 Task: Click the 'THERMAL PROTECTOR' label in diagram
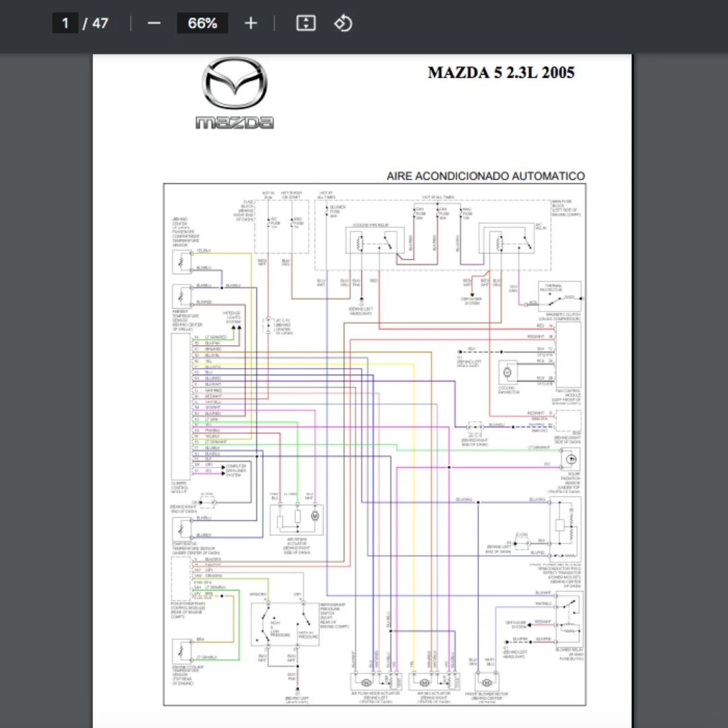pyautogui.click(x=553, y=287)
